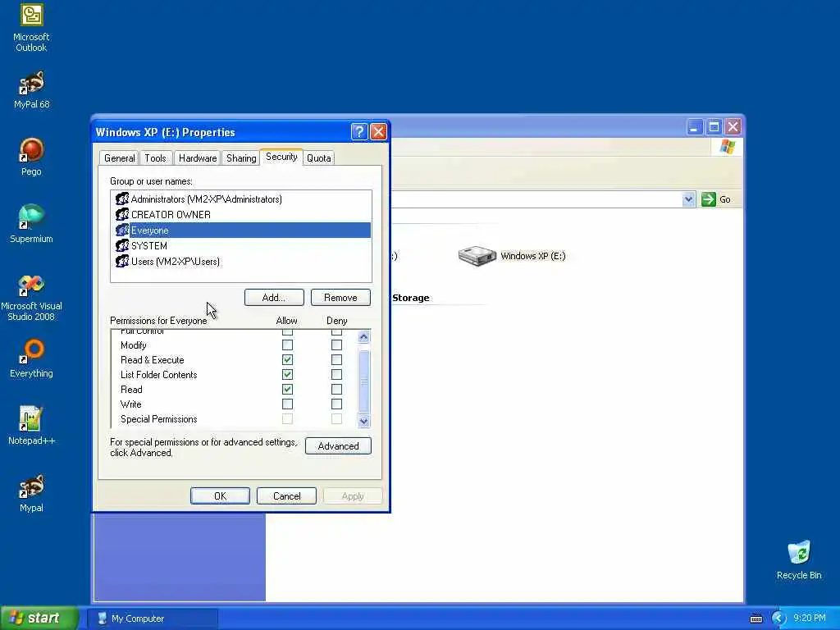840x630 pixels.
Task: Check Deny for Modify permission
Action: [336, 345]
